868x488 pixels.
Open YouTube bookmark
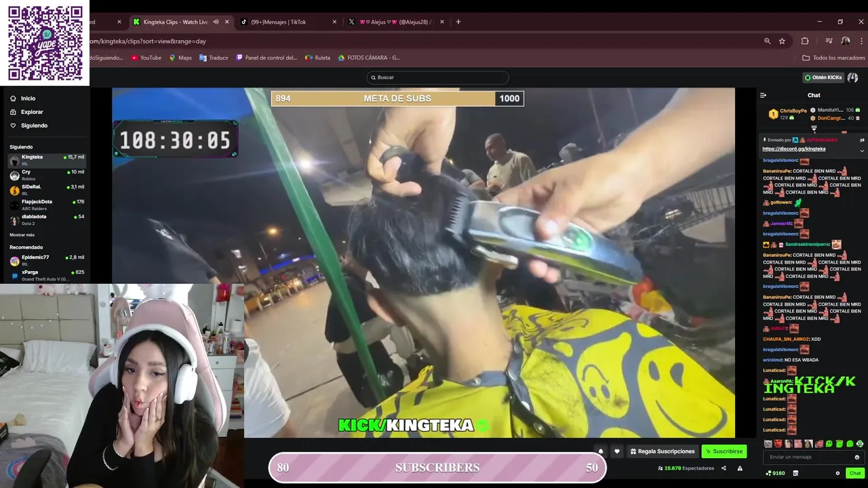146,58
